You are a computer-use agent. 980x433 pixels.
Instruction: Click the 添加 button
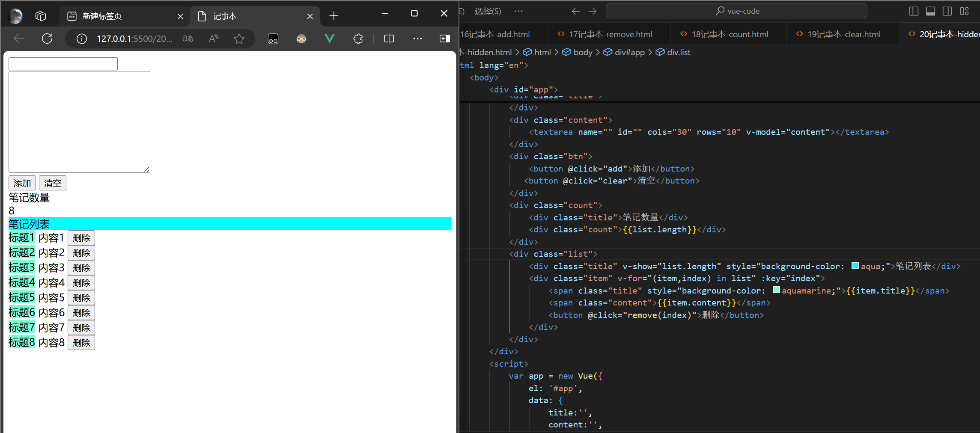point(22,183)
